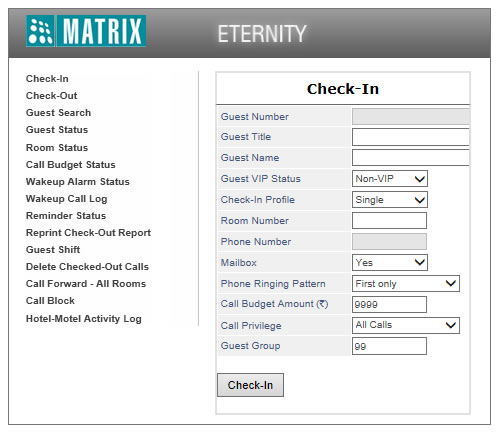Viewport: 498px width, 432px height.
Task: Open Guest Search from the sidebar
Action: [58, 113]
